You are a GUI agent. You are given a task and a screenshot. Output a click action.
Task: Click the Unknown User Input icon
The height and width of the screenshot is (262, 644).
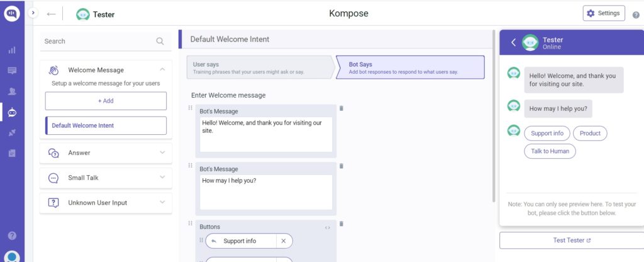click(54, 203)
